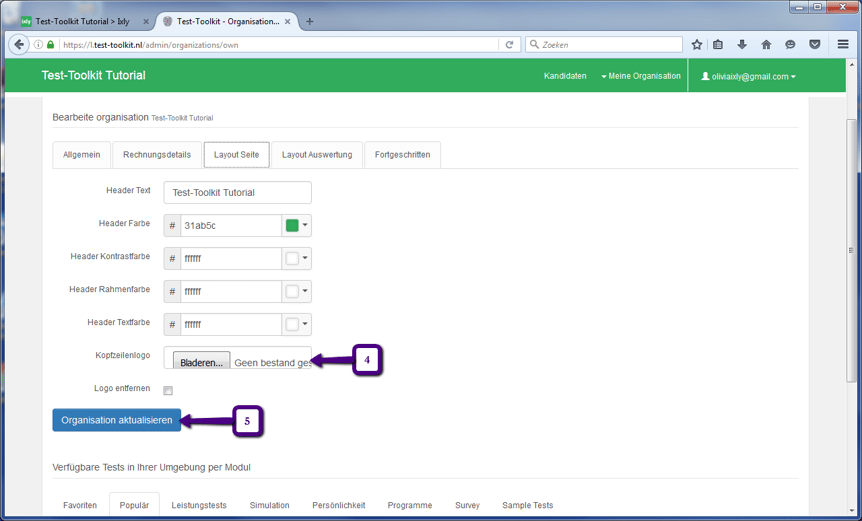Click the Header Kontrastfarbe hex value field
This screenshot has height=521, width=862.
pyautogui.click(x=231, y=258)
